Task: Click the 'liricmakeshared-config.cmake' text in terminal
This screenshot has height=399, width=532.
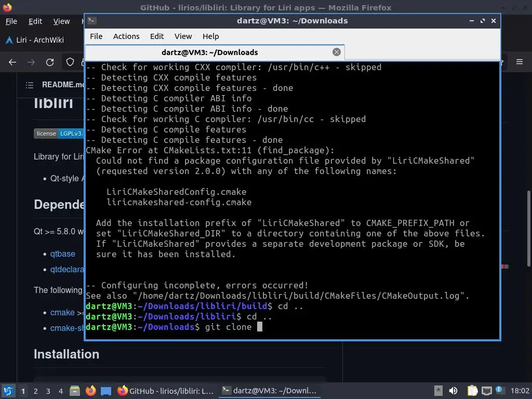Action: pos(179,202)
